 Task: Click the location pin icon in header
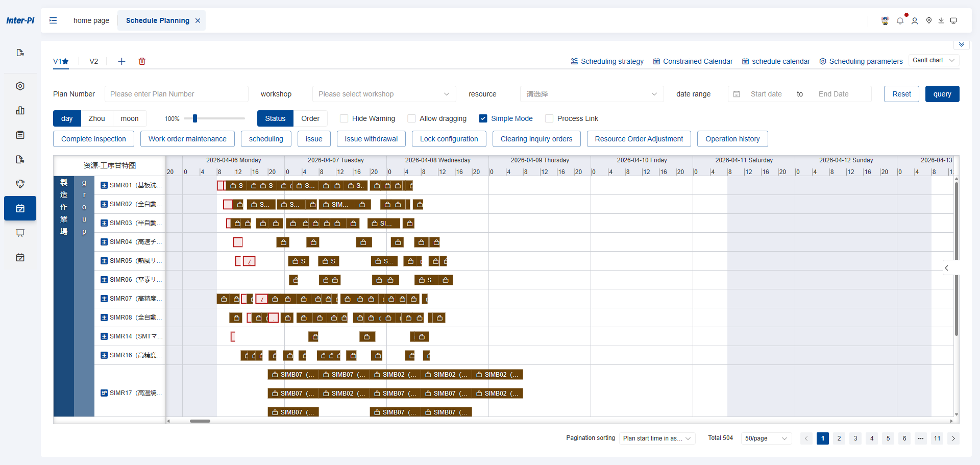(929, 21)
